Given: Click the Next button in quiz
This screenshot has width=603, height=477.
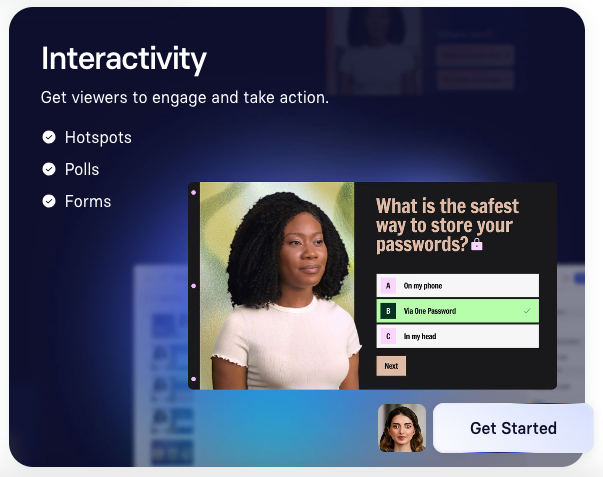Looking at the screenshot, I should coord(391,366).
